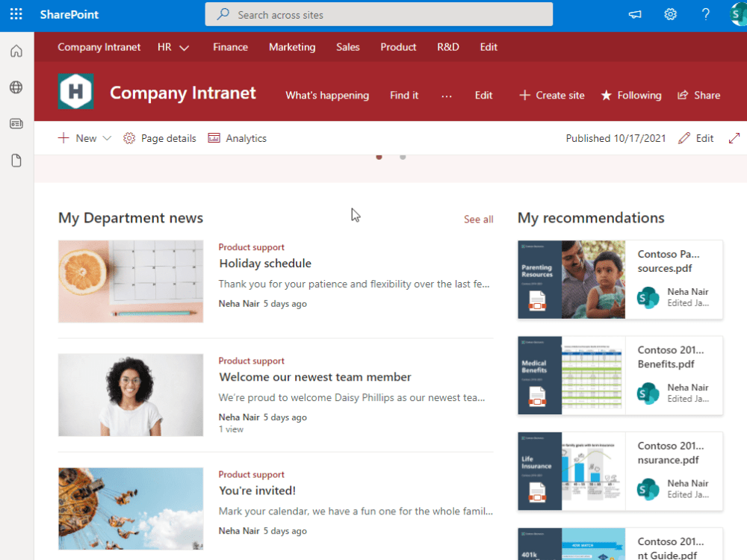Select the first carousel dot
Image resolution: width=747 pixels, height=560 pixels.
379,157
